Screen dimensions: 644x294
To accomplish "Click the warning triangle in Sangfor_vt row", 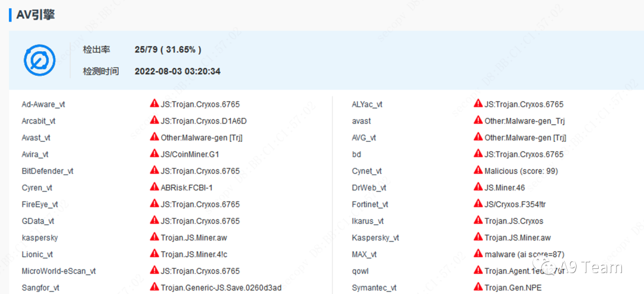I will point(154,287).
